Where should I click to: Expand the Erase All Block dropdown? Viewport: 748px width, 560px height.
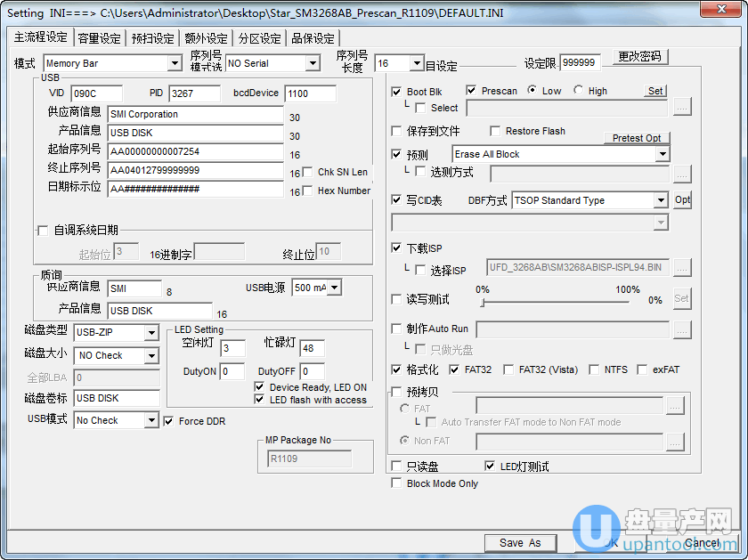662,154
